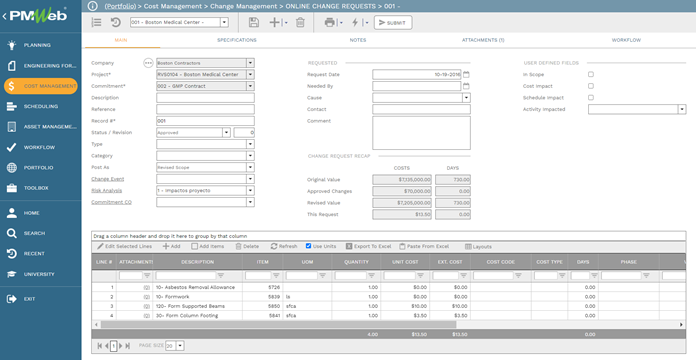Toggle the In Scope checkbox
The height and width of the screenshot is (360, 696).
591,75
